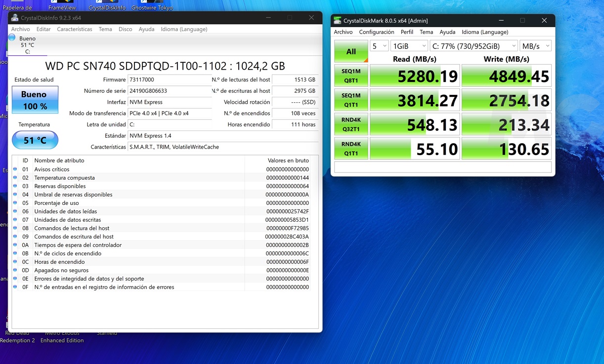The width and height of the screenshot is (604, 364).
Task: Click the 51 °C temperature indicator
Action: click(35, 140)
